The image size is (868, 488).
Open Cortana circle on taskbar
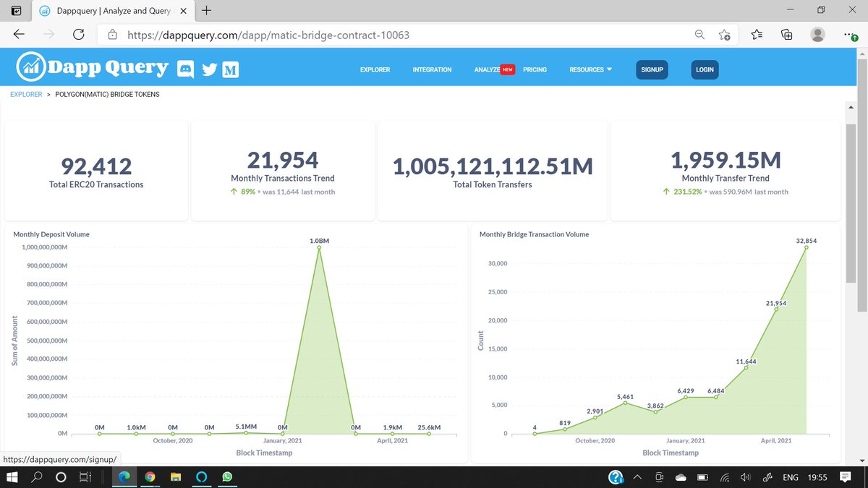(61, 477)
